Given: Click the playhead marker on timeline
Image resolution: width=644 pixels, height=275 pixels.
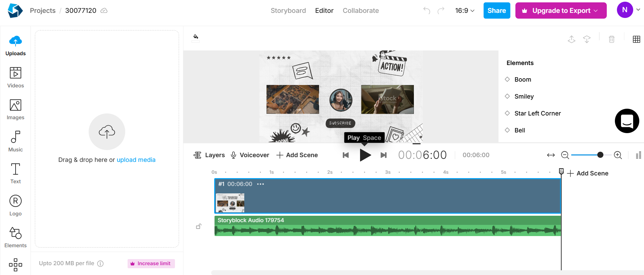Looking at the screenshot, I should coord(561,171).
